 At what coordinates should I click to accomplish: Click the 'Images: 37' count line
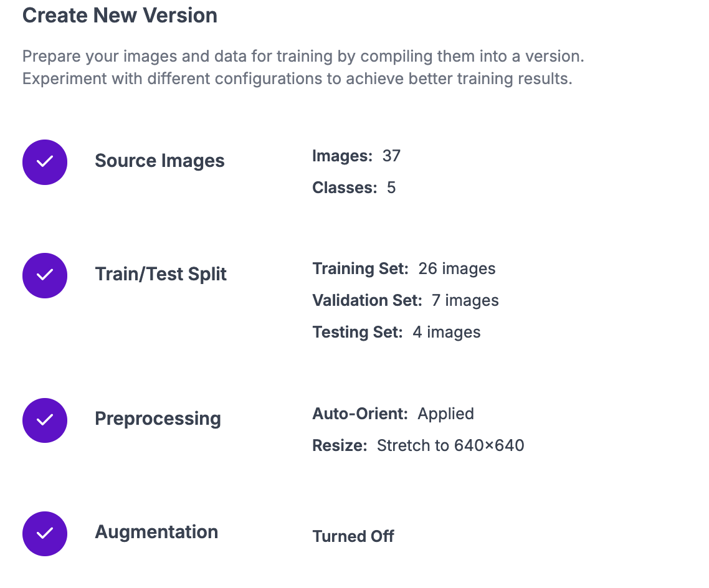tap(356, 156)
